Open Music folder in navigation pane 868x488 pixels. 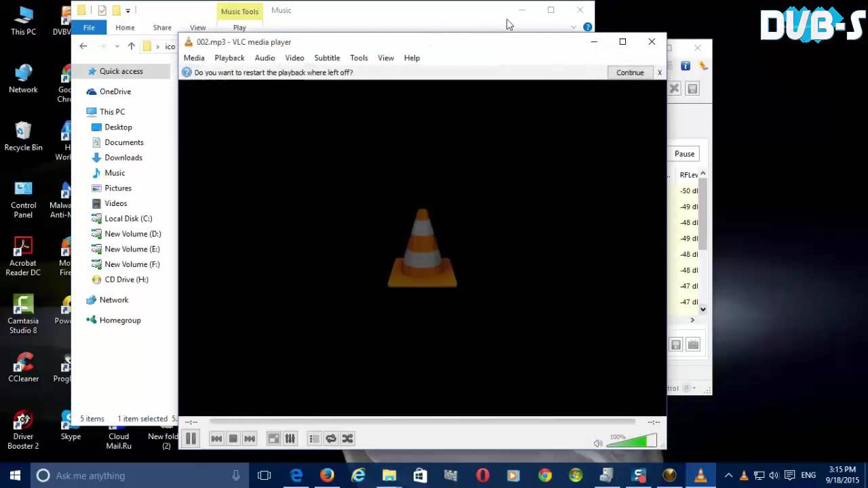pyautogui.click(x=115, y=173)
